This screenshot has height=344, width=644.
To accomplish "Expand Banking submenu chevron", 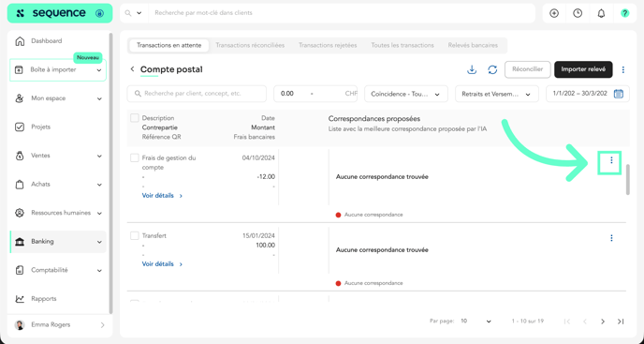I will [x=99, y=242].
